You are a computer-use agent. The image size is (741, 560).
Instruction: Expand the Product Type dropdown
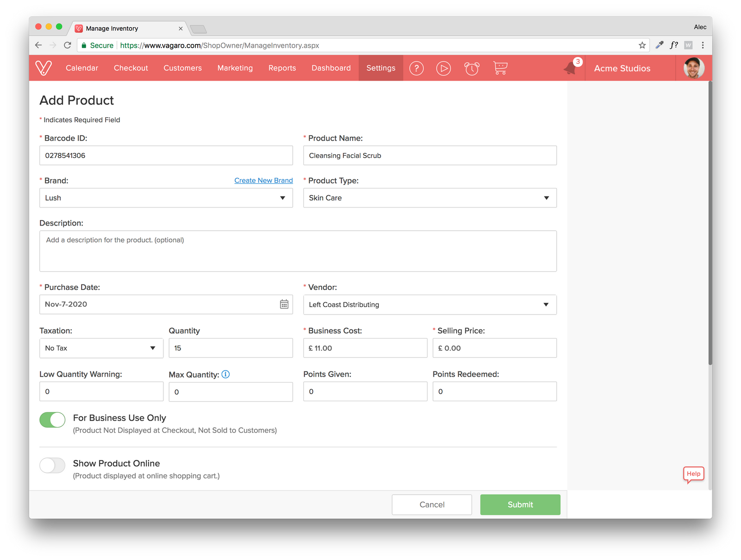click(x=430, y=198)
